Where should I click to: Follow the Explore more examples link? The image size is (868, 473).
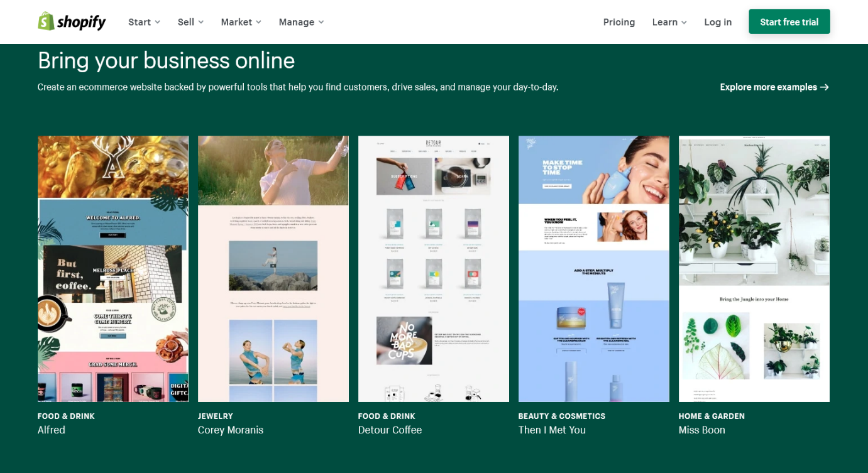coord(774,87)
